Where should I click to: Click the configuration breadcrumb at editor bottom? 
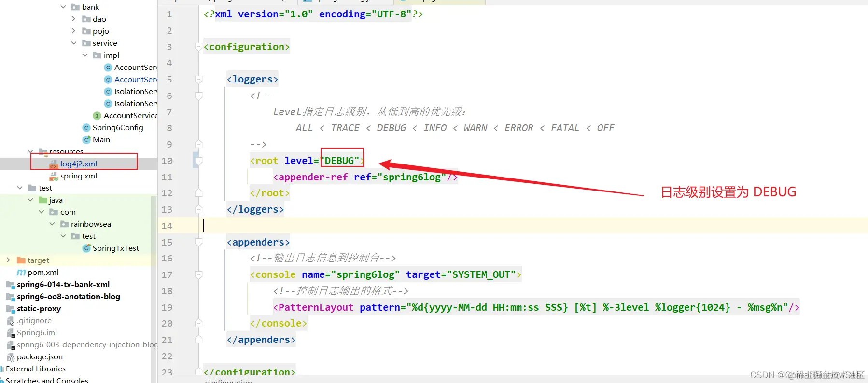point(228,381)
